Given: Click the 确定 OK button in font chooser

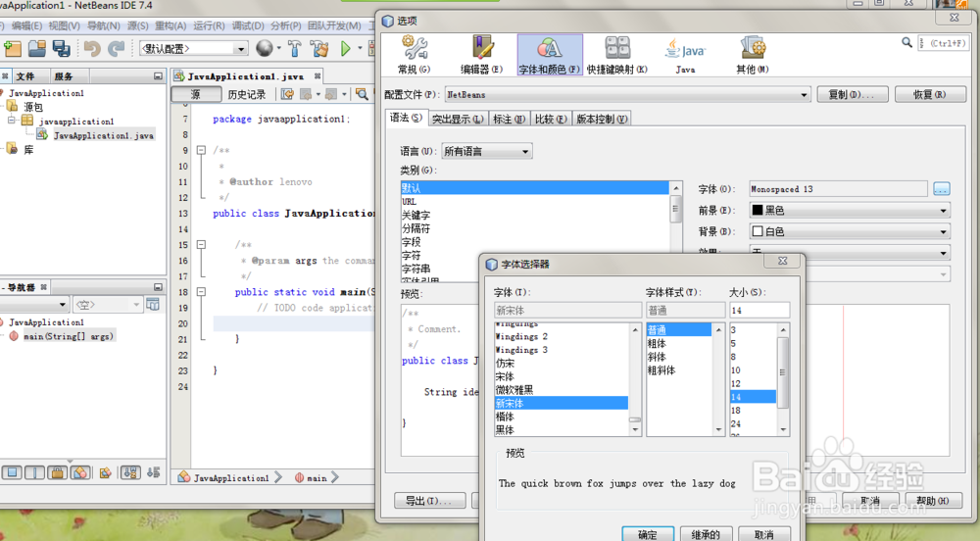Looking at the screenshot, I should (648, 535).
